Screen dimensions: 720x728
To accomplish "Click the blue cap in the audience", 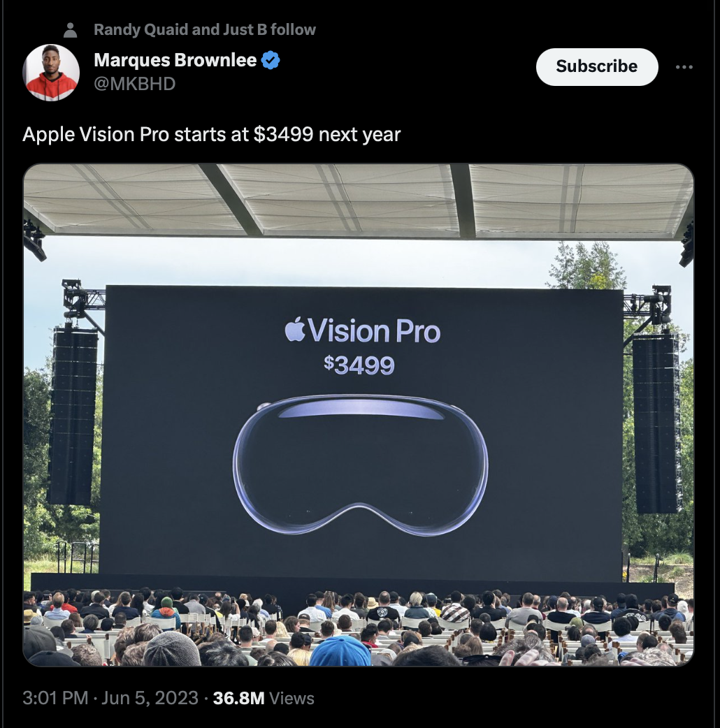I will pyautogui.click(x=340, y=651).
